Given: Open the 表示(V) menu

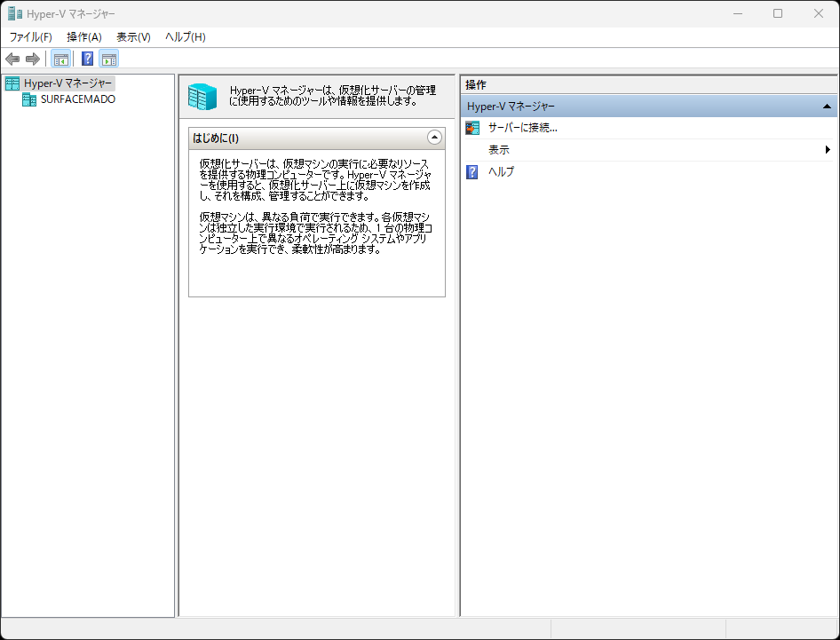Looking at the screenshot, I should tap(133, 36).
